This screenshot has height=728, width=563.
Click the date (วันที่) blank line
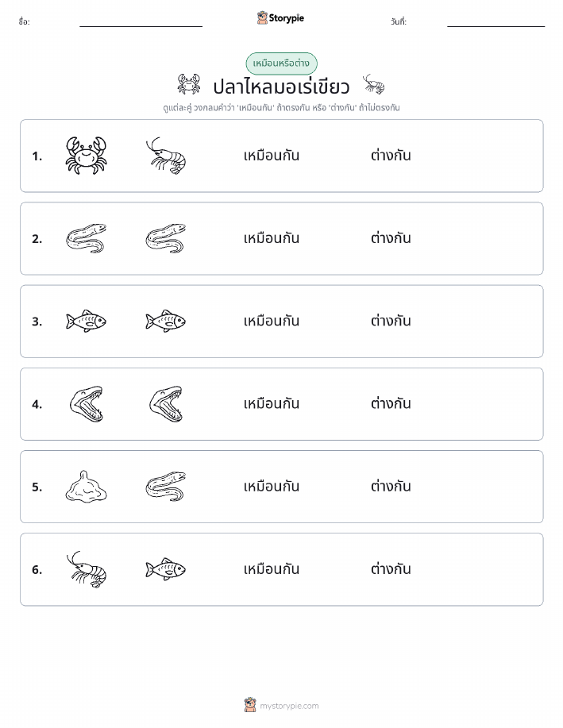[x=496, y=26]
